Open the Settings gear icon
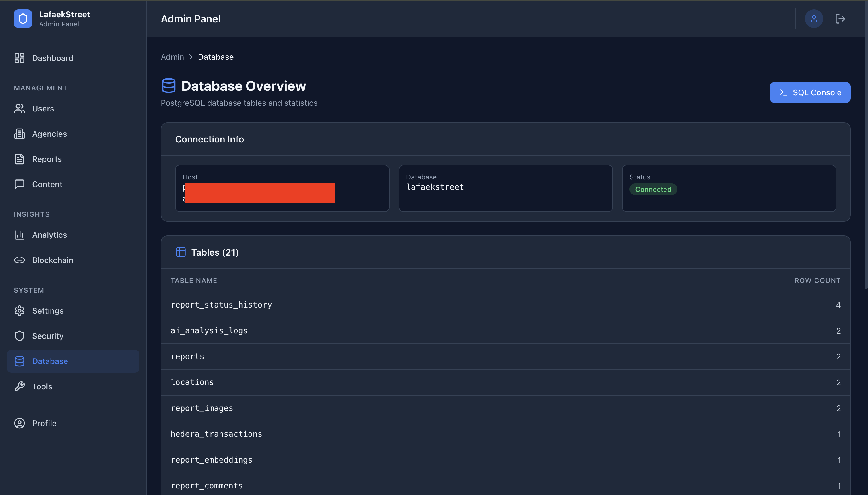Image resolution: width=868 pixels, height=495 pixels. (19, 310)
